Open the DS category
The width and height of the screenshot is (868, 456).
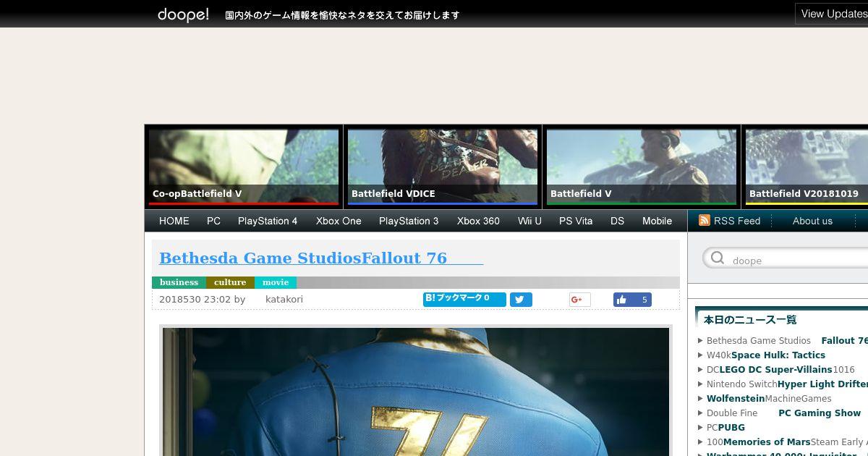coord(617,221)
